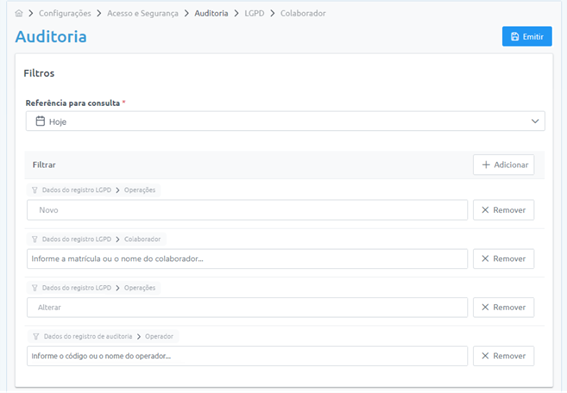Image resolution: width=567 pixels, height=393 pixels.
Task: Click the Filtros section title
Action: point(39,73)
